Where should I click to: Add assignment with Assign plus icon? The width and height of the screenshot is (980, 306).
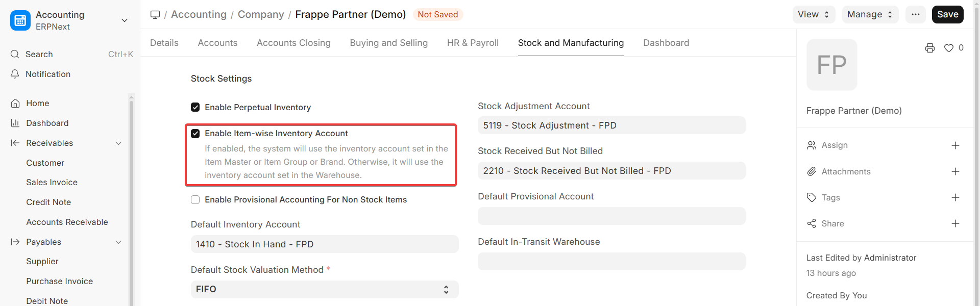[955, 145]
